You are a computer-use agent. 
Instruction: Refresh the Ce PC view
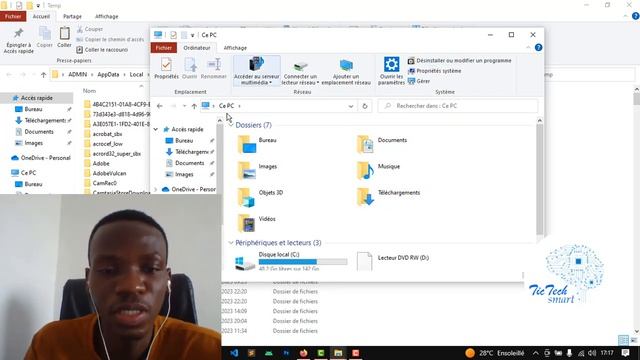point(365,106)
